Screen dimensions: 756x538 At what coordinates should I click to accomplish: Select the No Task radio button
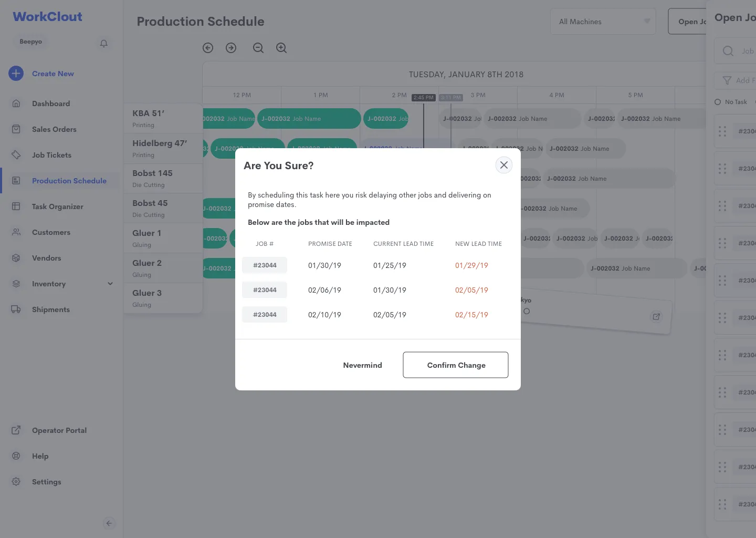[x=718, y=101]
